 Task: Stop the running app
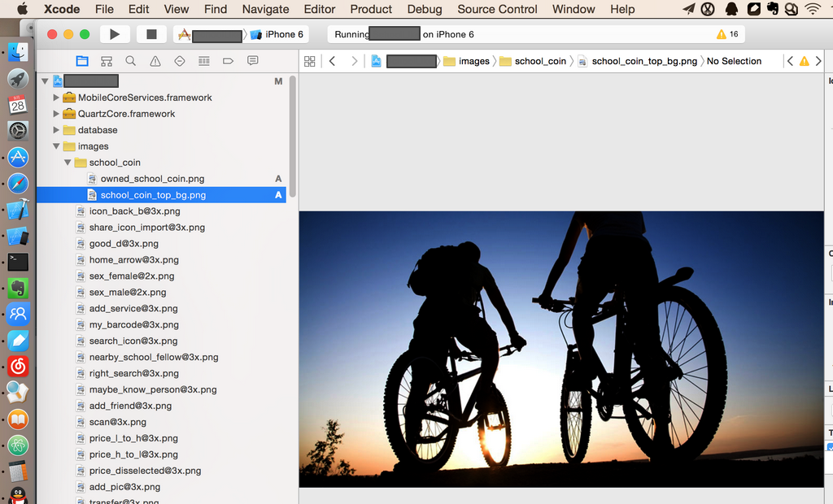(x=151, y=34)
